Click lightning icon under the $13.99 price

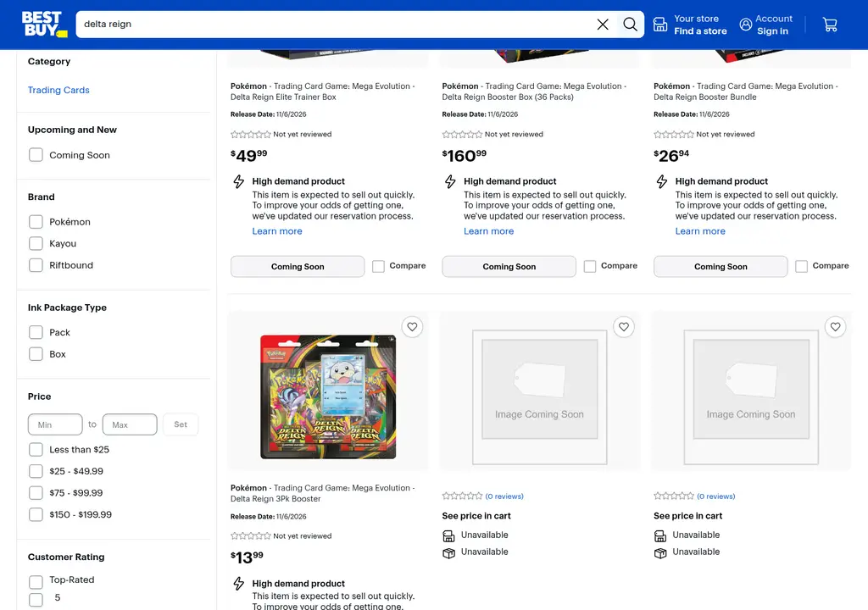click(238, 584)
